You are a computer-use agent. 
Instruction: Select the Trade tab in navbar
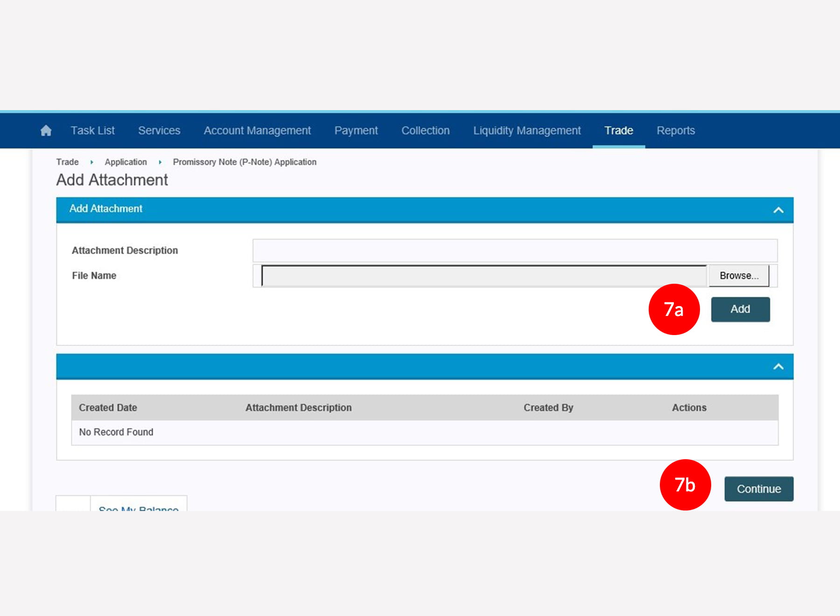pos(618,131)
